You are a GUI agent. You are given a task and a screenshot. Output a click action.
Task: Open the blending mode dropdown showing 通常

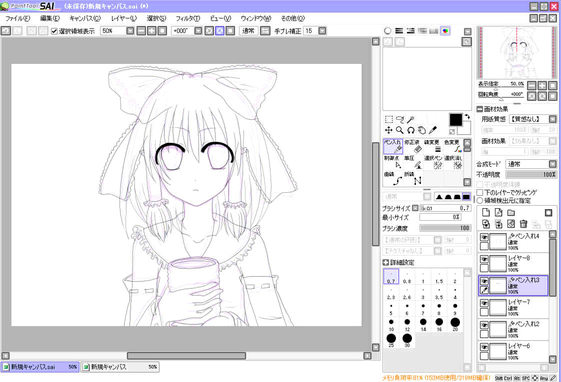click(532, 164)
